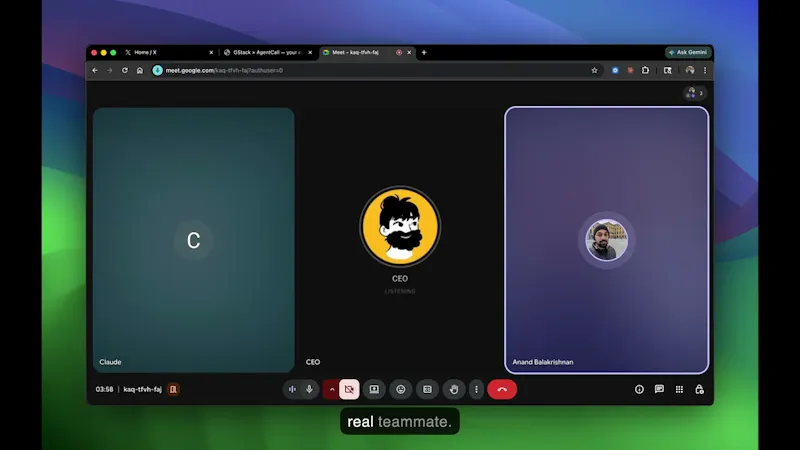Click the recording indicator on Meet tab

tap(399, 53)
